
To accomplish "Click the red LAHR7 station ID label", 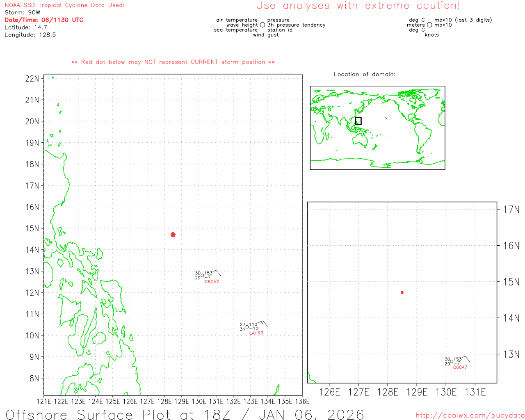I will [256, 333].
